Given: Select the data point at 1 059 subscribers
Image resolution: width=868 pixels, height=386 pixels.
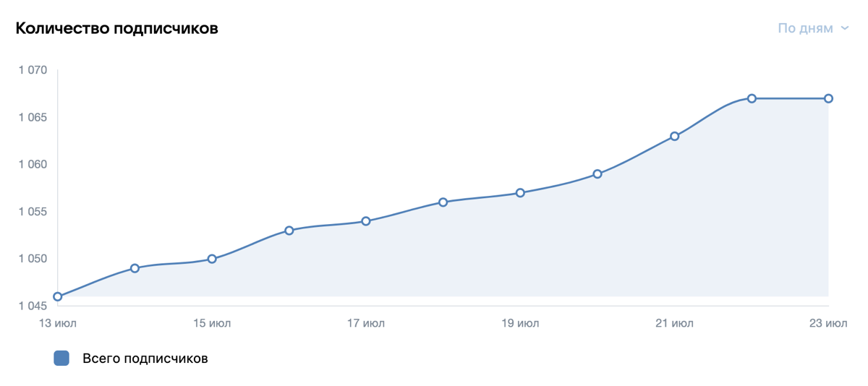Looking at the screenshot, I should [x=597, y=174].
